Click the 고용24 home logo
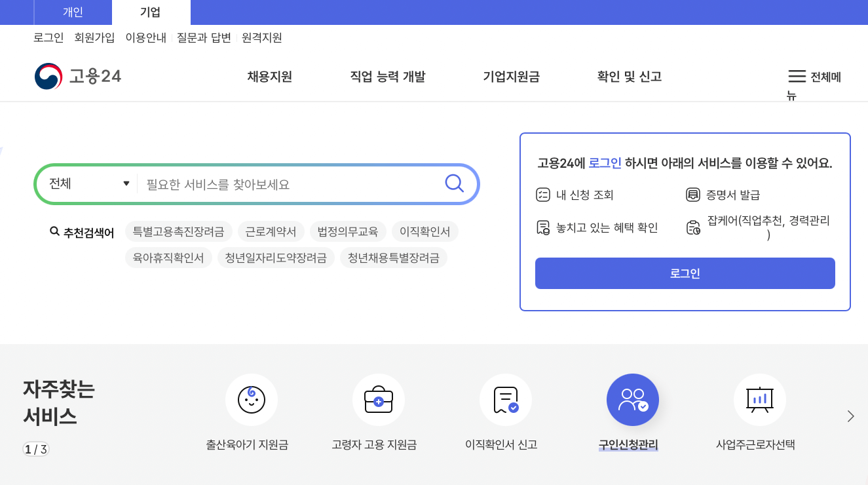The width and height of the screenshot is (868, 485). 77,75
